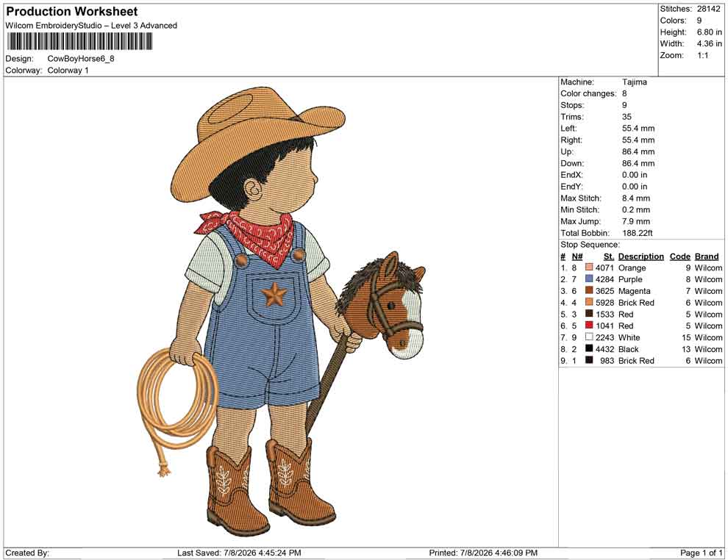This screenshot has width=728, height=560.
Task: Click the Machine value Tajima
Action: point(634,82)
